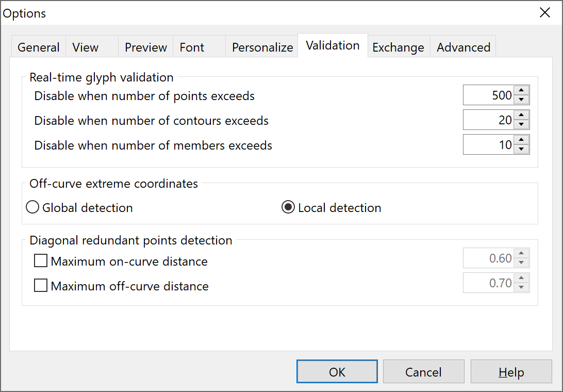
Task: Click the Cancel button
Action: [423, 371]
